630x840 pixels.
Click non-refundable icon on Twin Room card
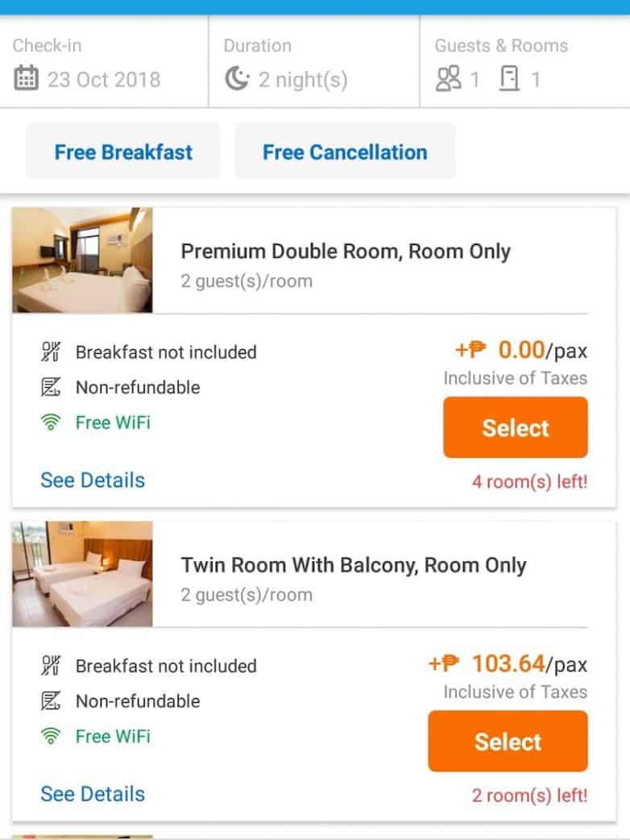pos(51,701)
